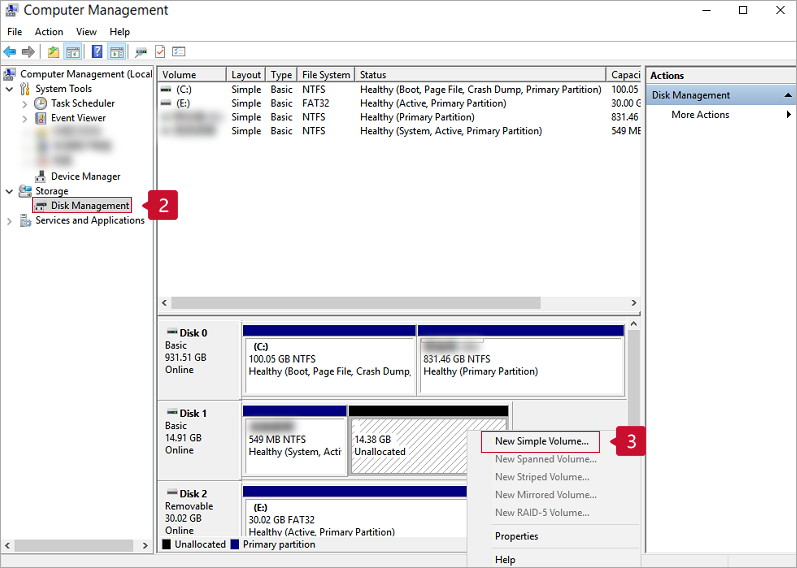
Task: Click the Up one level folder icon
Action: tap(53, 52)
